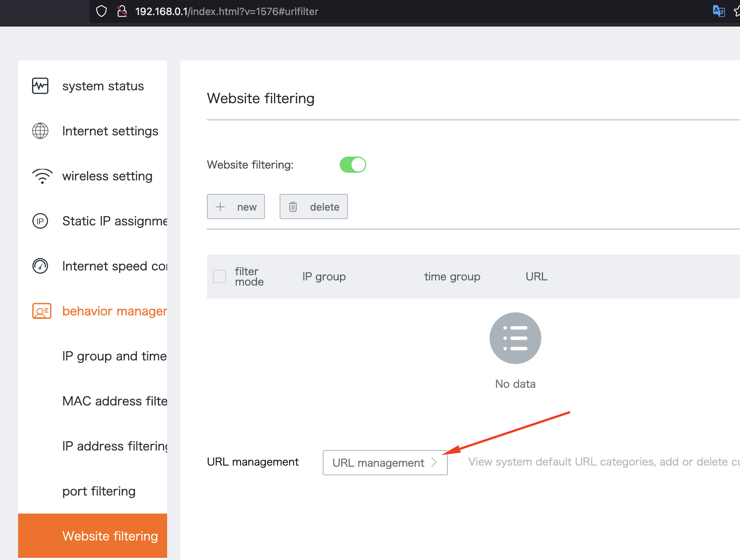Disable the Website filtering toggle switch
Image resolution: width=740 pixels, height=560 pixels.
click(353, 165)
